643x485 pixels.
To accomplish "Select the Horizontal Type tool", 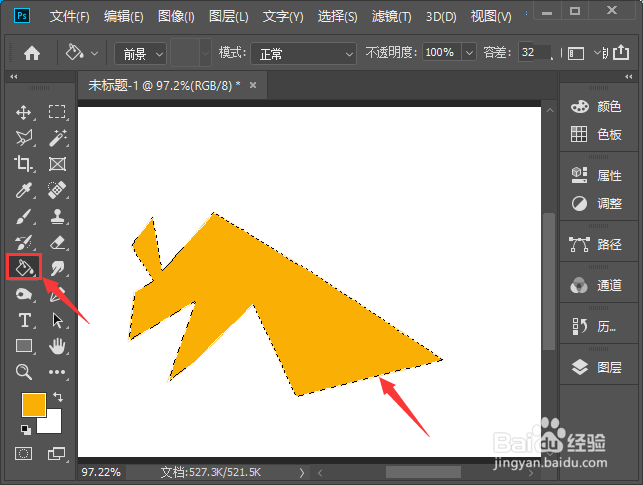I will pyautogui.click(x=25, y=320).
